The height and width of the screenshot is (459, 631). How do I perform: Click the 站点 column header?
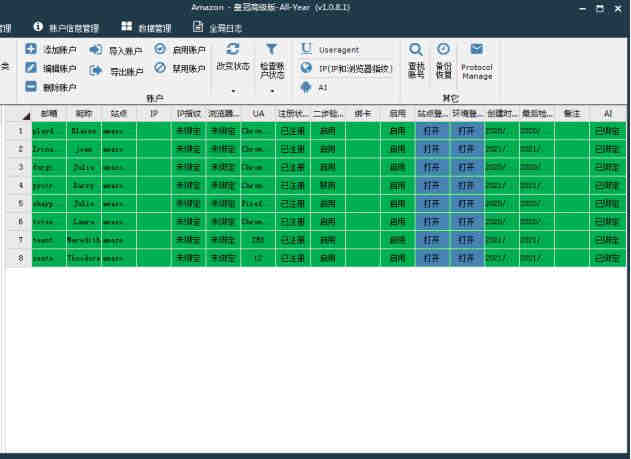click(x=119, y=114)
